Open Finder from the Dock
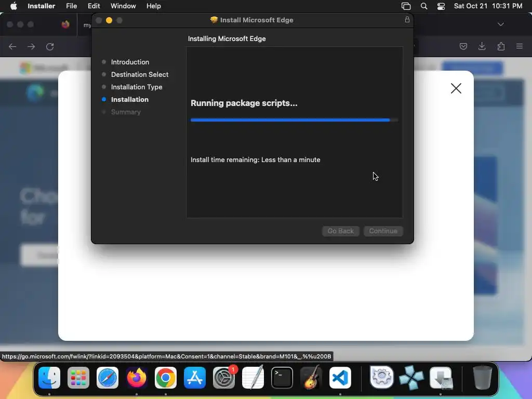The image size is (532, 399). coord(49,378)
